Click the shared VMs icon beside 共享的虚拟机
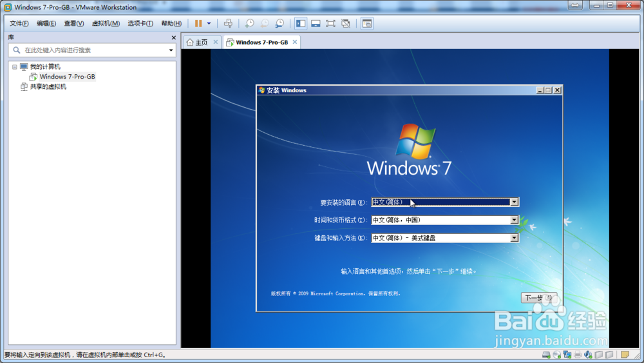 pos(24,87)
